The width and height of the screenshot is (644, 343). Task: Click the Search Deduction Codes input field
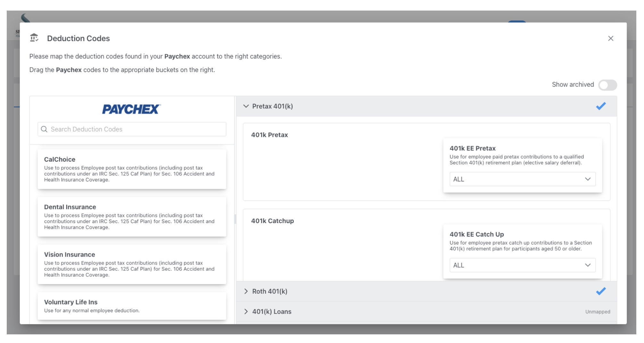131,129
